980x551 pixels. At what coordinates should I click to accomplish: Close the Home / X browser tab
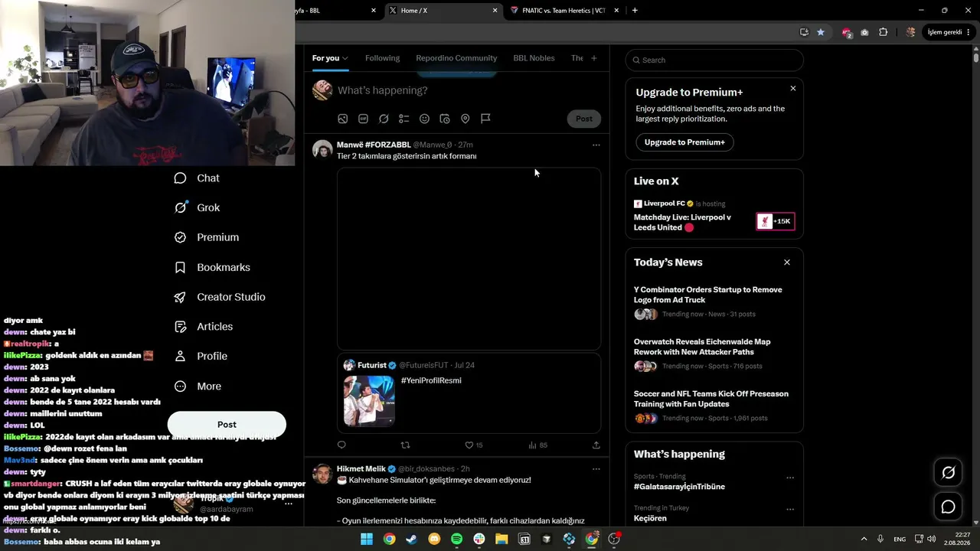click(x=495, y=11)
